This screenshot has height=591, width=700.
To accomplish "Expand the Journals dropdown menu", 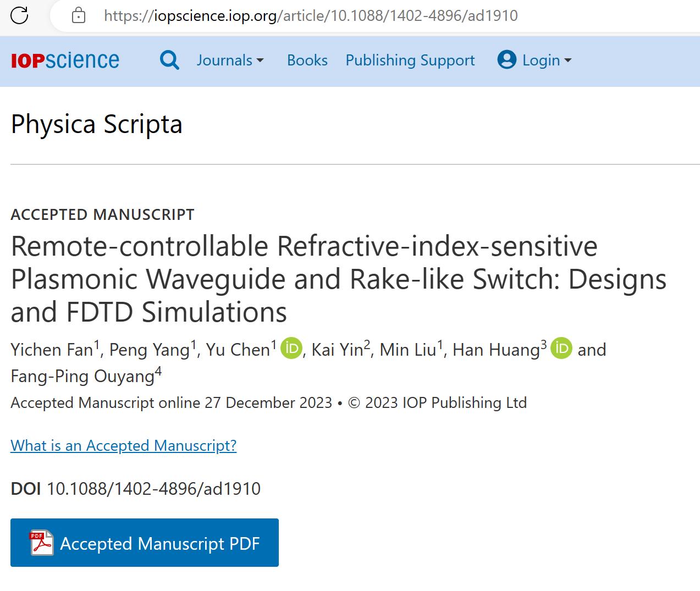I will point(230,60).
